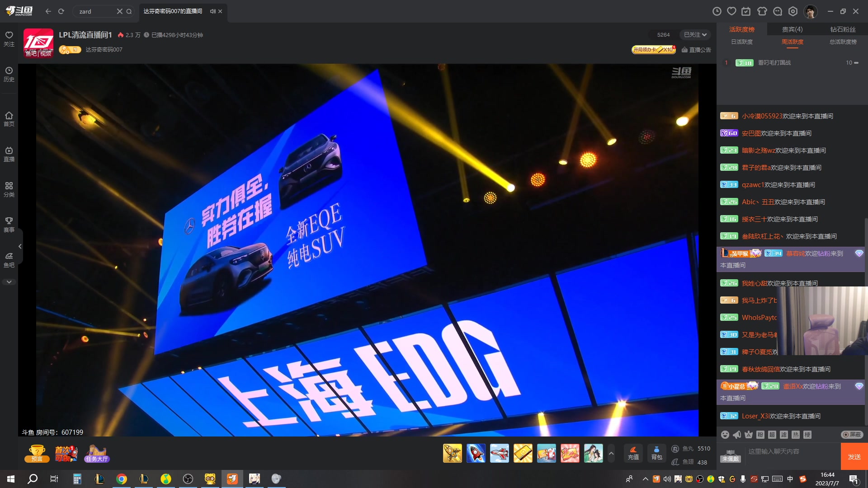Viewport: 868px width, 488px height.
Task: Click the emoji smiley icon in the chat toolbar
Action: click(725, 435)
